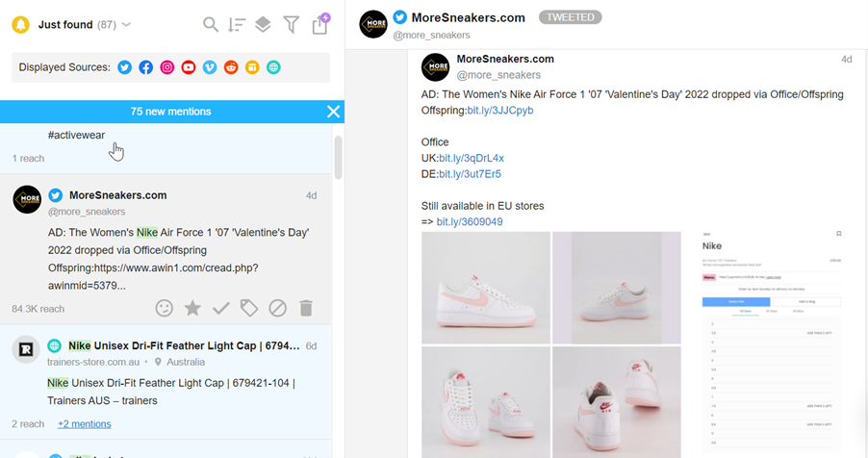Open the bit.ly/3609049 EU stores link
The image size is (868, 458).
click(x=470, y=221)
